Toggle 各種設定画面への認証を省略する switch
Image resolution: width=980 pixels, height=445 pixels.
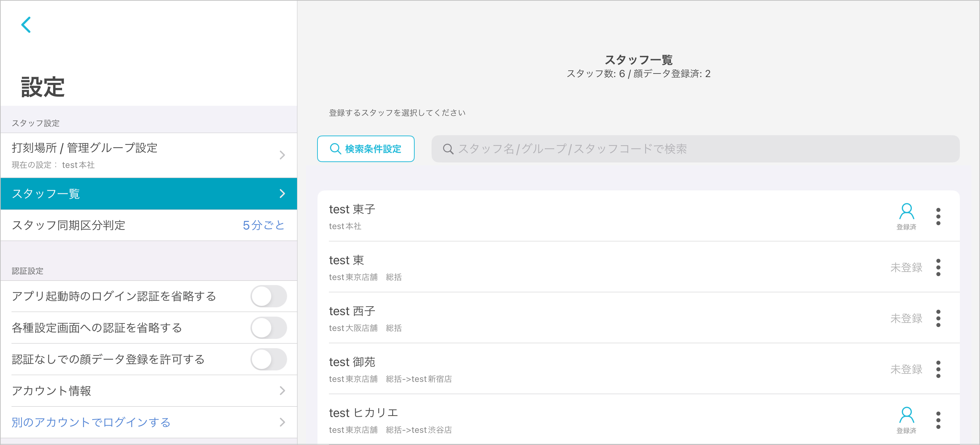268,328
